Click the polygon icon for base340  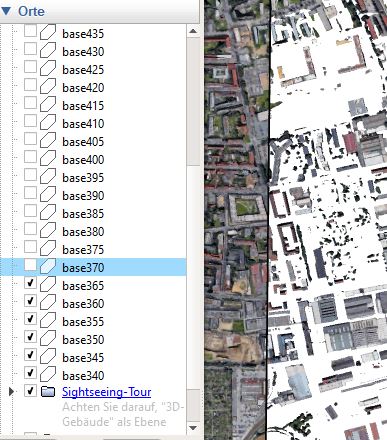48,374
